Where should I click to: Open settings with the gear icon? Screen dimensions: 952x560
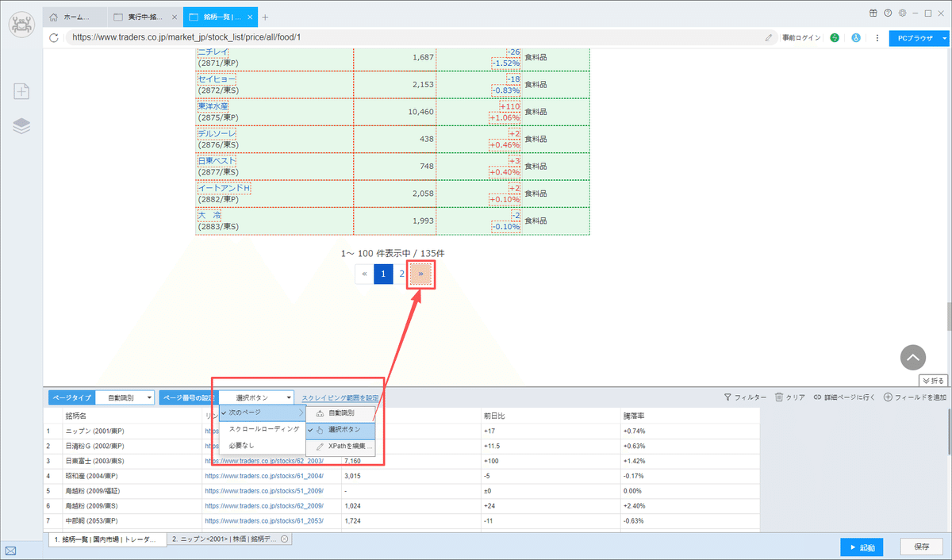902,13
